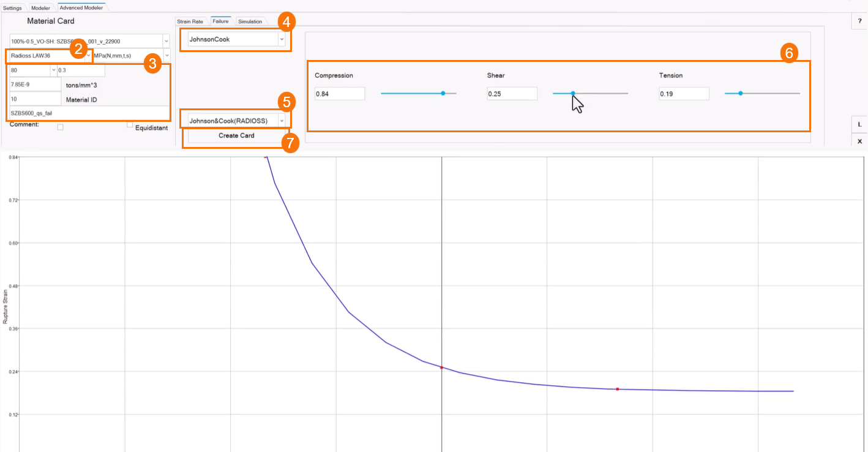Switch to the Settings tab

point(12,8)
